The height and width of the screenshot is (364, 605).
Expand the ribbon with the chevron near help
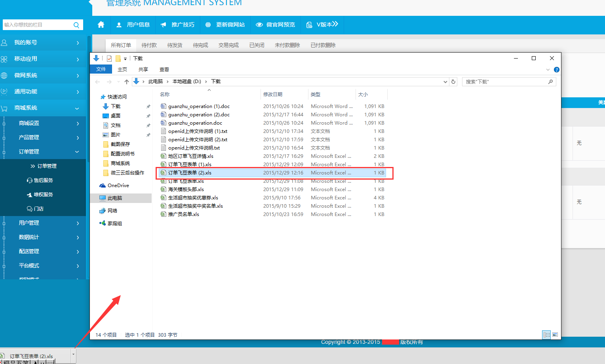coord(548,70)
